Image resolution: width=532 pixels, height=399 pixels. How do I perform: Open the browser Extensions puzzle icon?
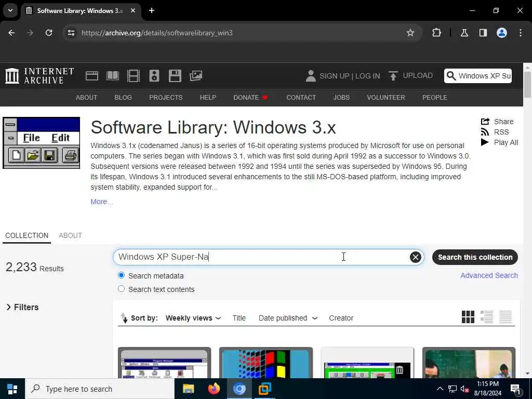tap(436, 33)
